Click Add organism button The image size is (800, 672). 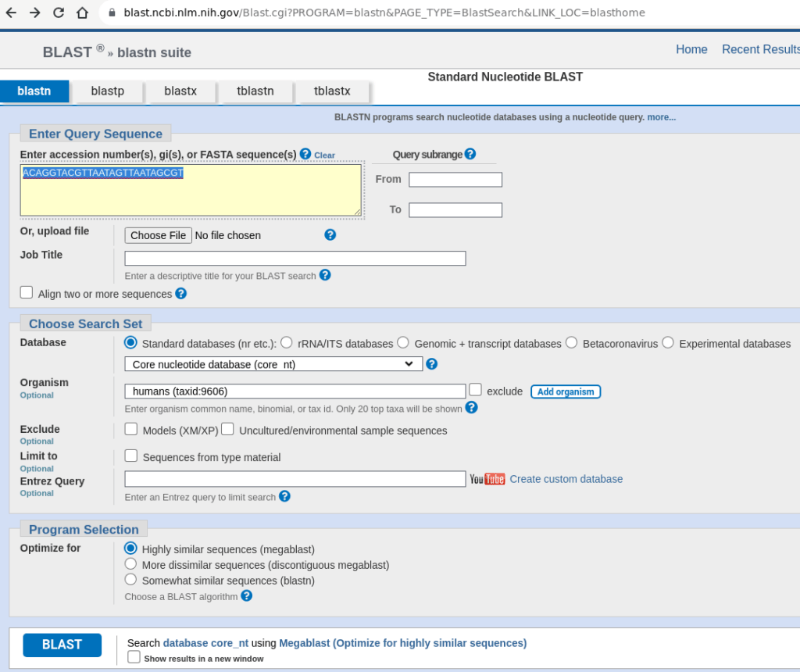(x=566, y=391)
